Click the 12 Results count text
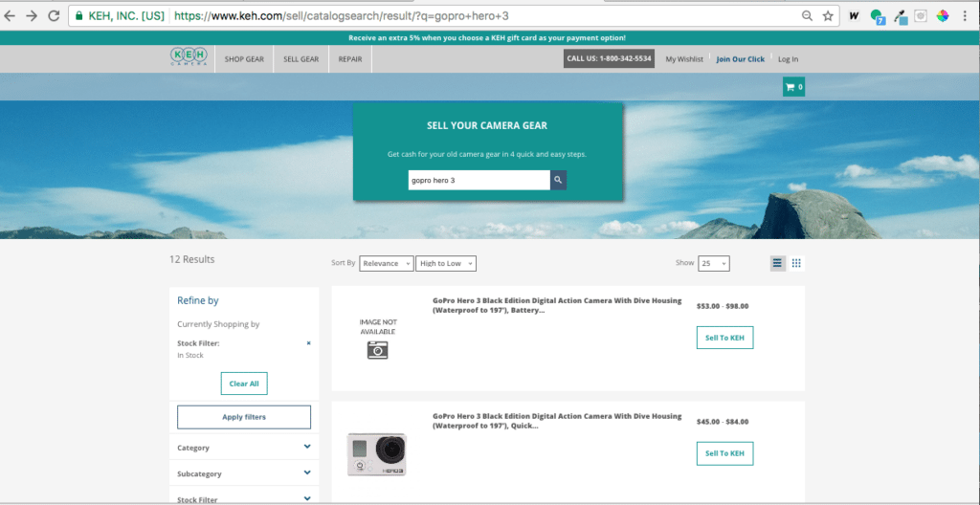Viewport: 980px width, 505px height. click(191, 259)
